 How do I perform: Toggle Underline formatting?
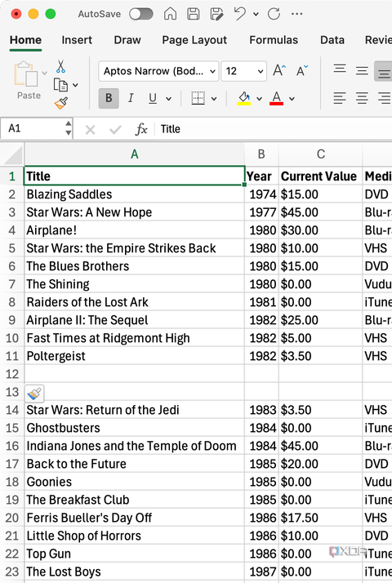coord(153,98)
